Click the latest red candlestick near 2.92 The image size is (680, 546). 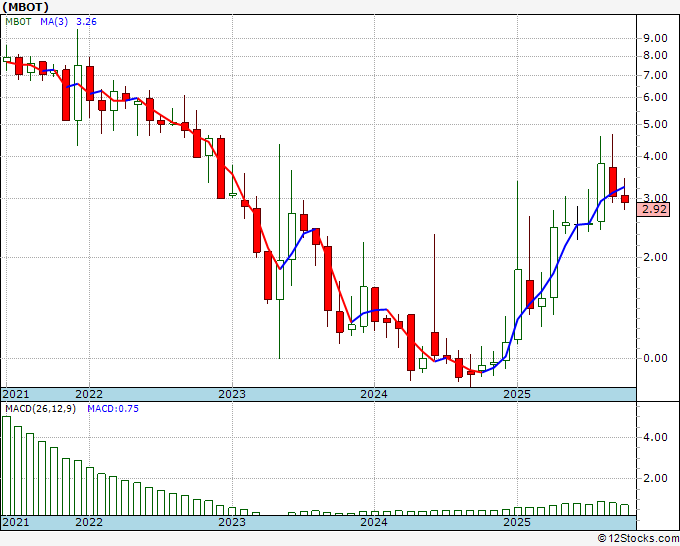[624, 199]
